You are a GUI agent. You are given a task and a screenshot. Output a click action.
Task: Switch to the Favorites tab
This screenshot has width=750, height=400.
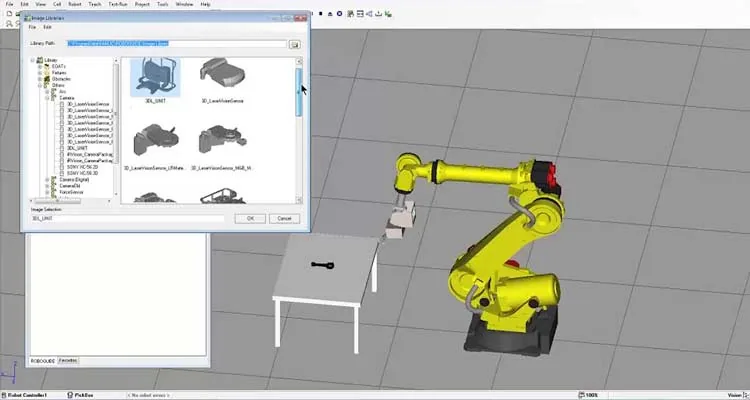point(68,361)
